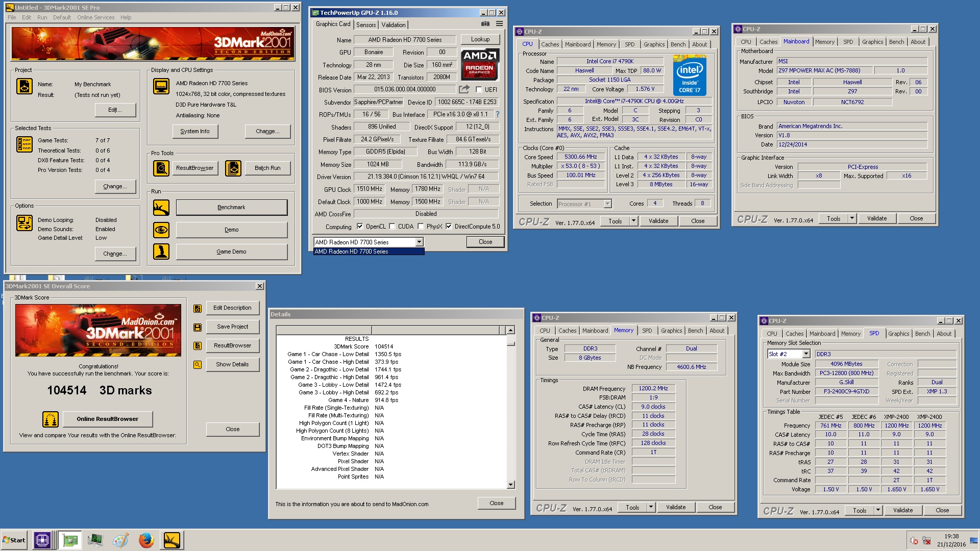Open the Run menu in 3DMark2001
The height and width of the screenshot is (551, 980).
[x=42, y=17]
